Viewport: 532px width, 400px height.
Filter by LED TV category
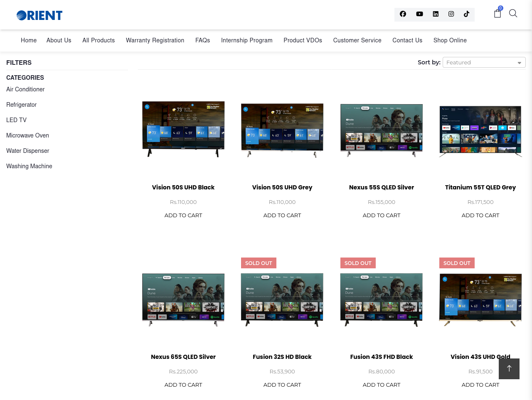pyautogui.click(x=17, y=120)
